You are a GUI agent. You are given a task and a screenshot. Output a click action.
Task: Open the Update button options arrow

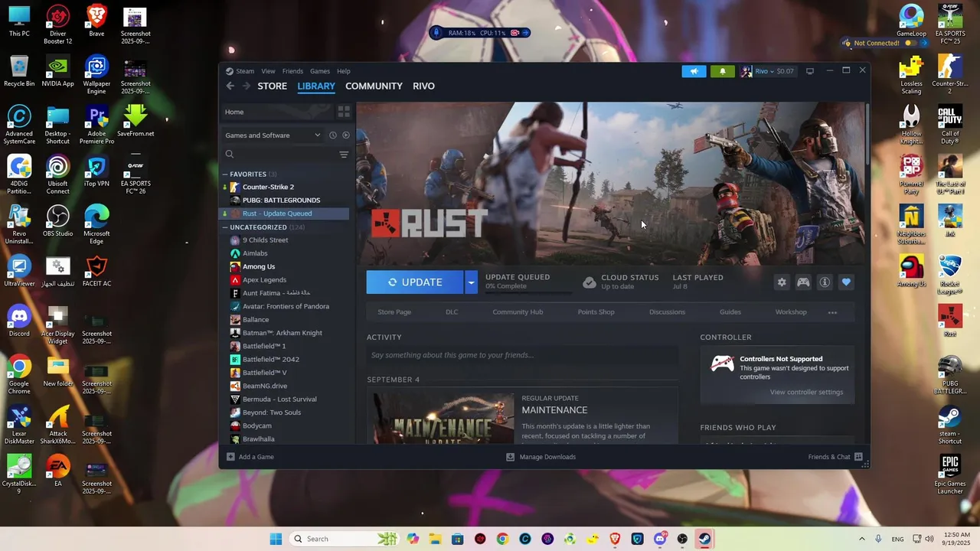tap(471, 282)
